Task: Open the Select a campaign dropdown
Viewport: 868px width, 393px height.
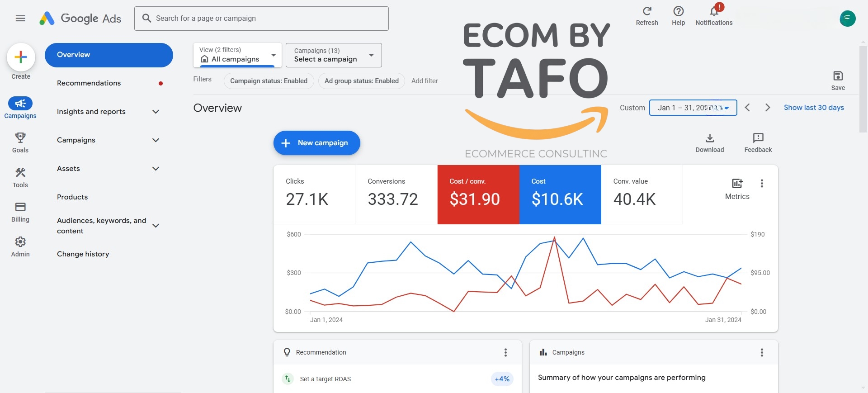Action: pyautogui.click(x=334, y=55)
